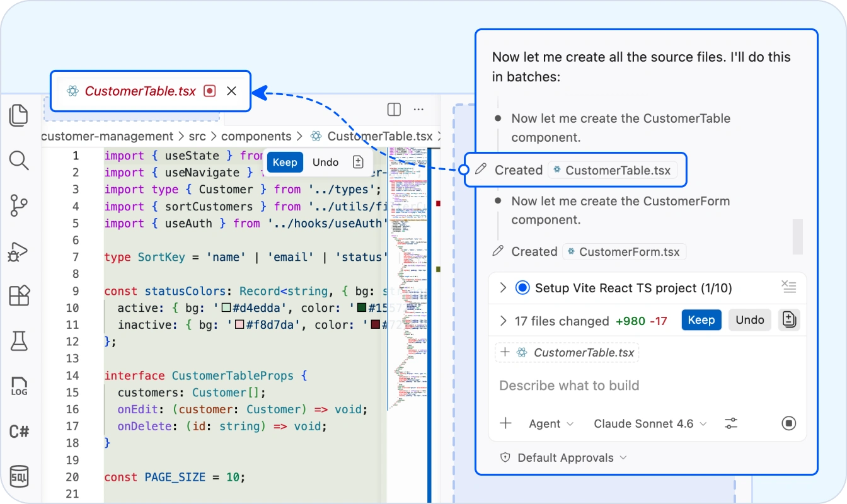Click the '+980' additions count

pyautogui.click(x=630, y=321)
